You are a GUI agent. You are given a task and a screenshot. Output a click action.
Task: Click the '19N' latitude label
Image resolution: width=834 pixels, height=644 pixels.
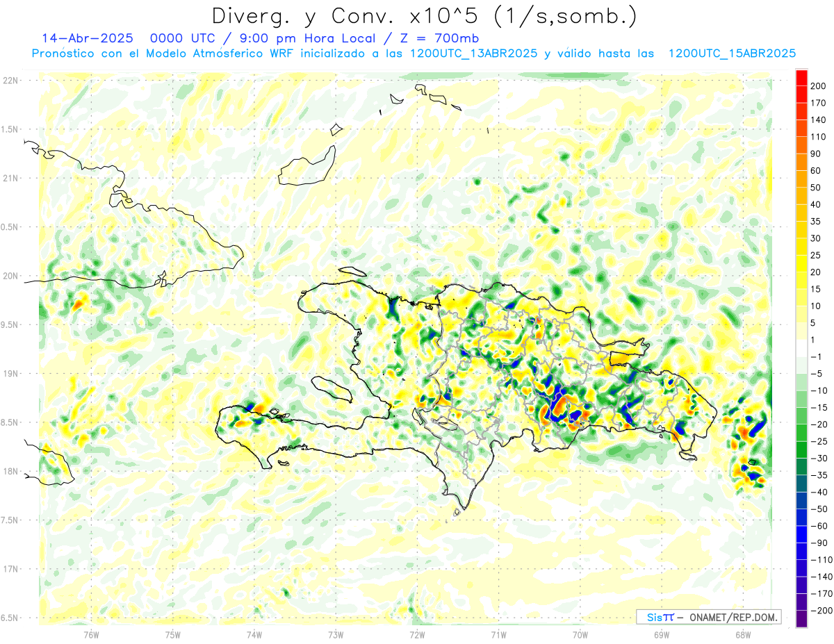pyautogui.click(x=10, y=374)
